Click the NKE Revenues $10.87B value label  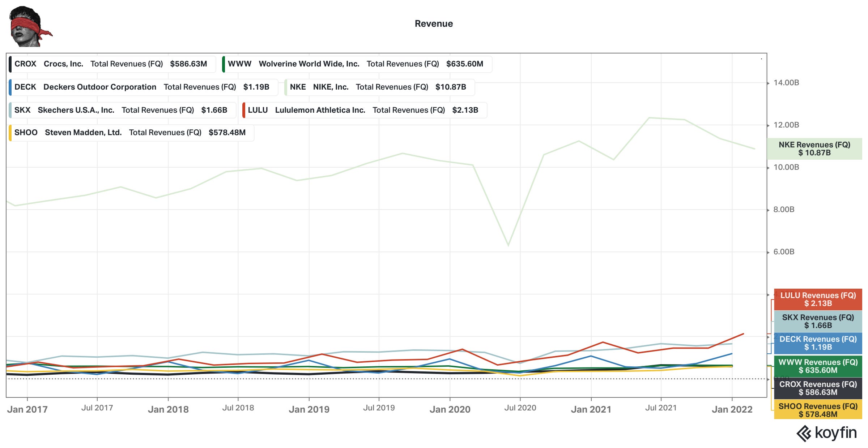point(814,149)
